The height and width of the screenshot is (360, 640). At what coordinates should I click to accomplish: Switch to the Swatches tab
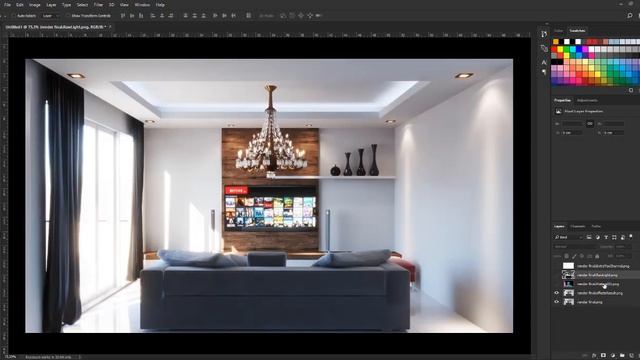point(577,31)
